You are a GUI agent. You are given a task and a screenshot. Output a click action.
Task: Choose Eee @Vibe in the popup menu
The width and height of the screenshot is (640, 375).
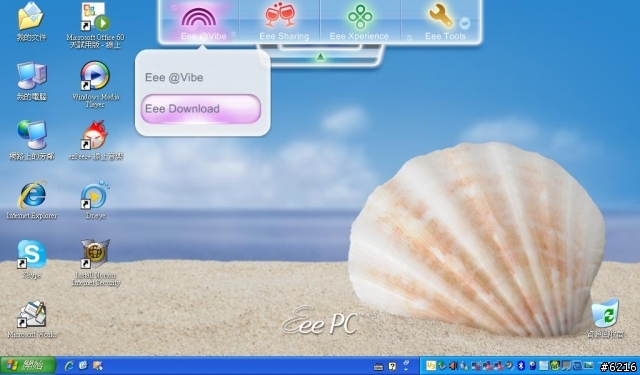coord(174,78)
